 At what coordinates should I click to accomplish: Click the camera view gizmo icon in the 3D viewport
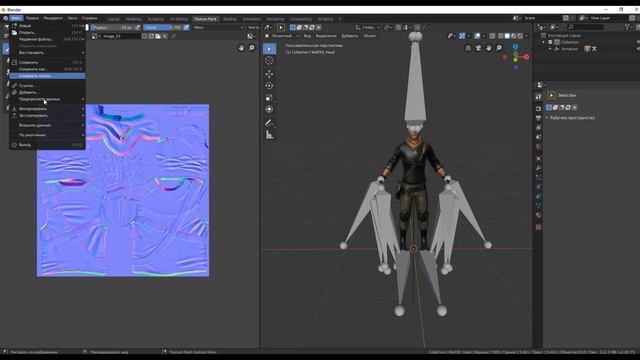tap(478, 48)
